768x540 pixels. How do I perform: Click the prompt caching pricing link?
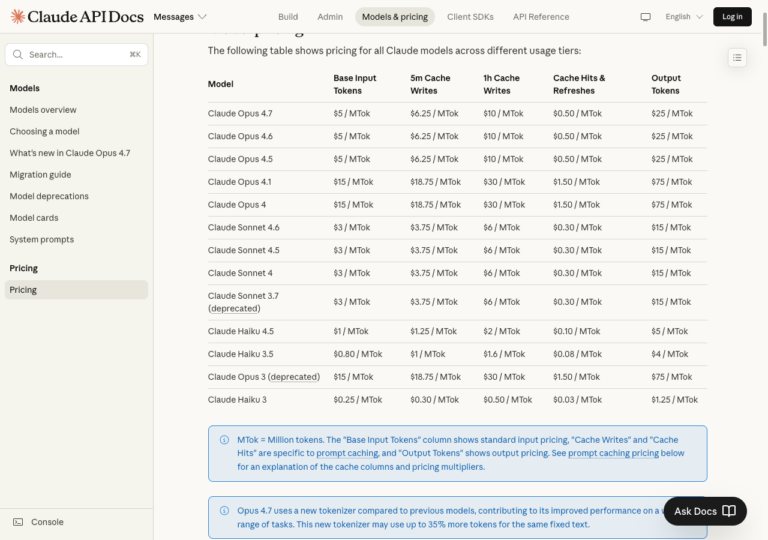pyautogui.click(x=613, y=453)
